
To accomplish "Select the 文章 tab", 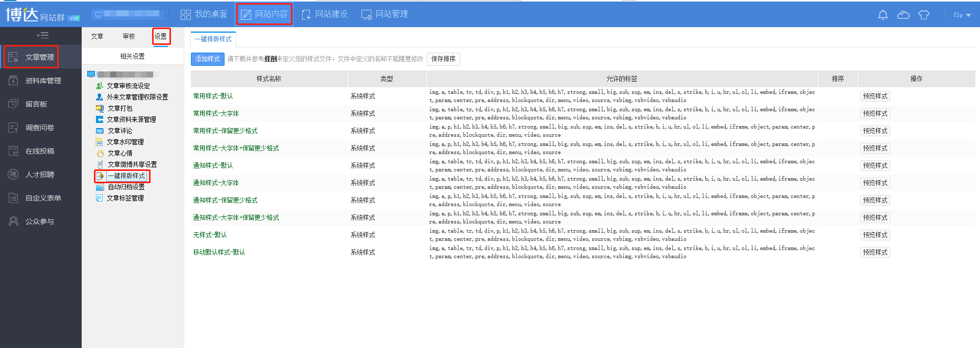I will tap(97, 36).
